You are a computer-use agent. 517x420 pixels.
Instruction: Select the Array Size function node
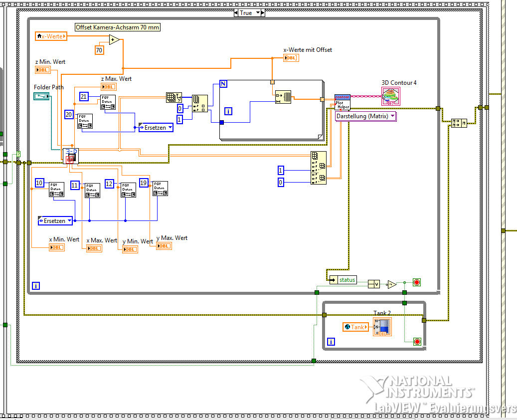173,97
